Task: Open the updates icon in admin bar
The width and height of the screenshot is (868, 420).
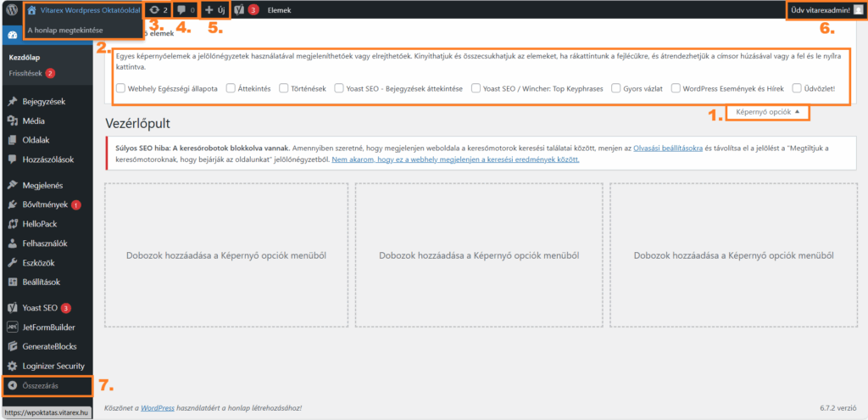Action: pyautogui.click(x=154, y=10)
